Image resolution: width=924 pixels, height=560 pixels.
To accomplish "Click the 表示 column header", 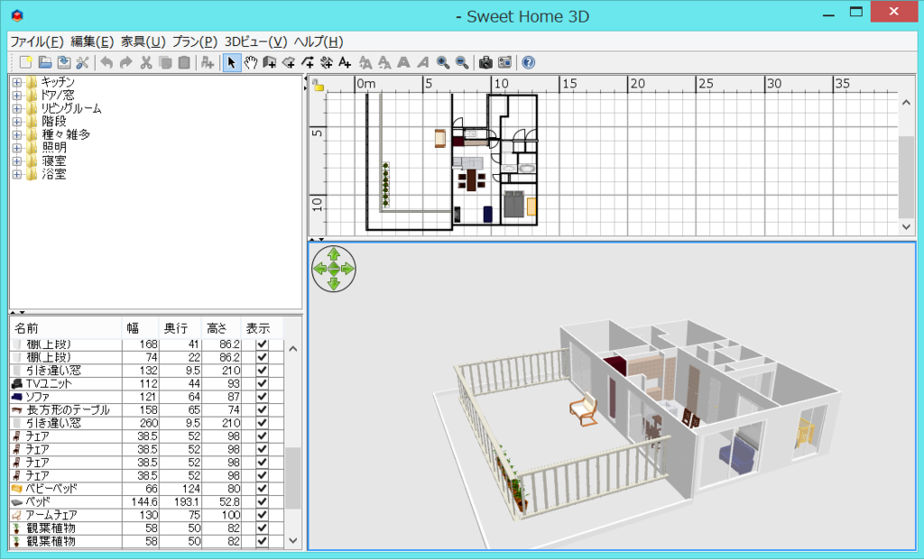I will click(x=262, y=328).
